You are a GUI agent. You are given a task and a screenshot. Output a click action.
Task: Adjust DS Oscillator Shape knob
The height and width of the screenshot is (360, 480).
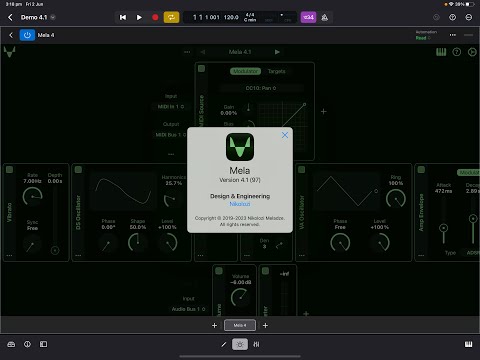[x=137, y=242]
